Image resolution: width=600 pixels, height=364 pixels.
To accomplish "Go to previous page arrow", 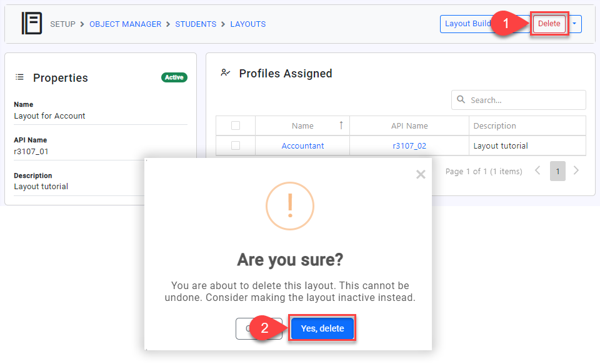I will pyautogui.click(x=537, y=170).
